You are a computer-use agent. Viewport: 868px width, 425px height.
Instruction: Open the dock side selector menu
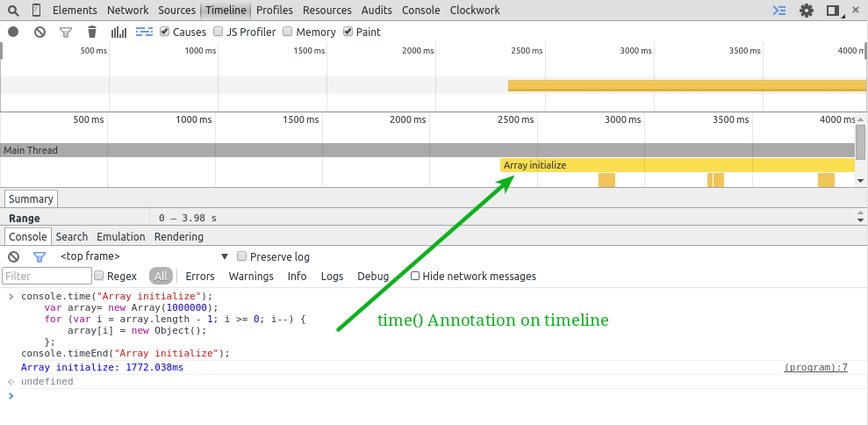[x=833, y=11]
